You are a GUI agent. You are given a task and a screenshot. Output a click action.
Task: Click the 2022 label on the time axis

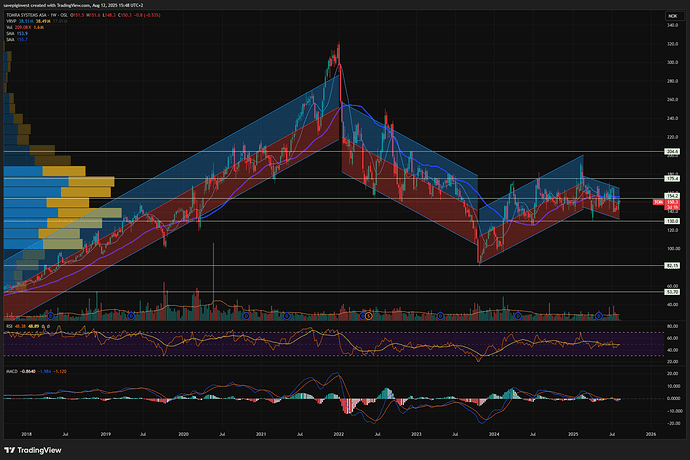pyautogui.click(x=339, y=436)
